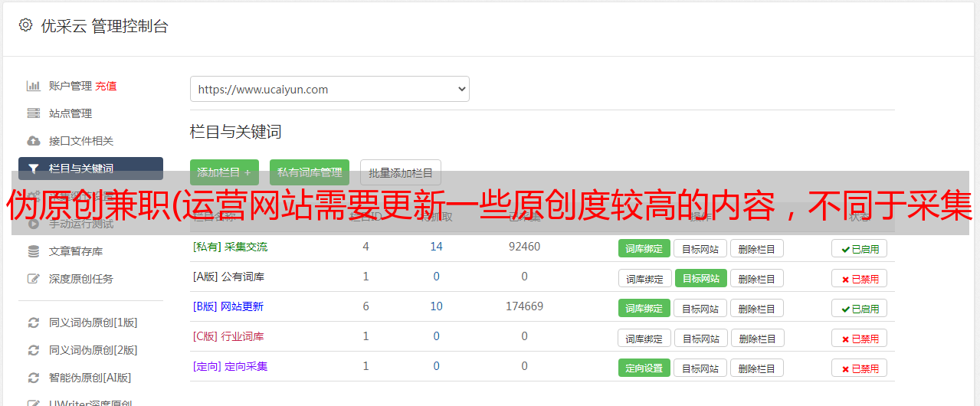Toggle 已启用 status for 采集交流 row
Image resolution: width=980 pixels, height=406 pixels.
[860, 248]
